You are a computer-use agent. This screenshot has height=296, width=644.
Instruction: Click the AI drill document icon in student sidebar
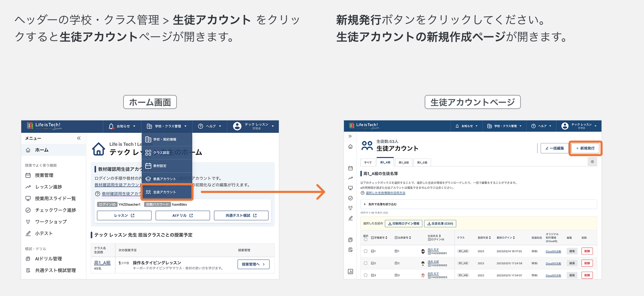tap(350, 240)
